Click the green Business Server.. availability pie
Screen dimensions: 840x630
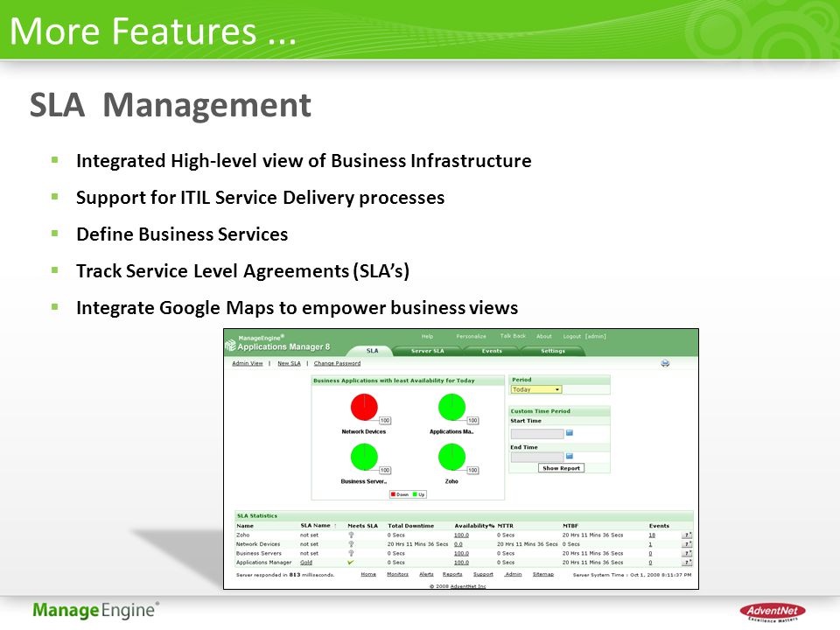(x=364, y=457)
